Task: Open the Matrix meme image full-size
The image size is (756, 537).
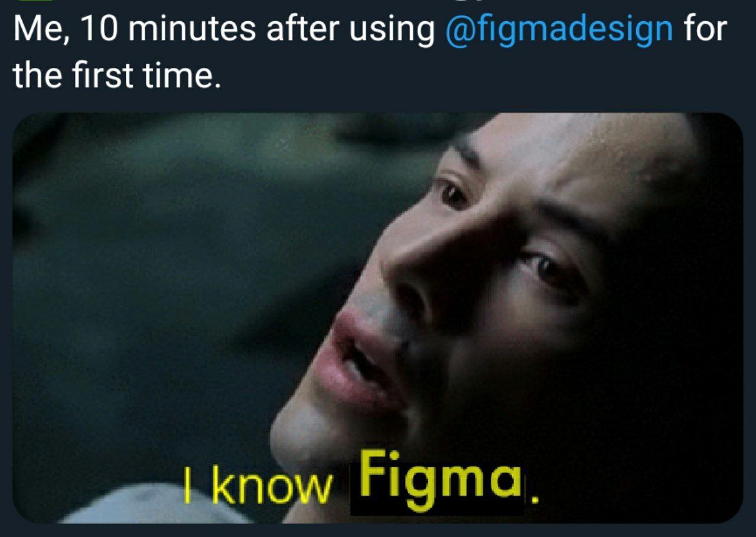Action: pos(377,318)
